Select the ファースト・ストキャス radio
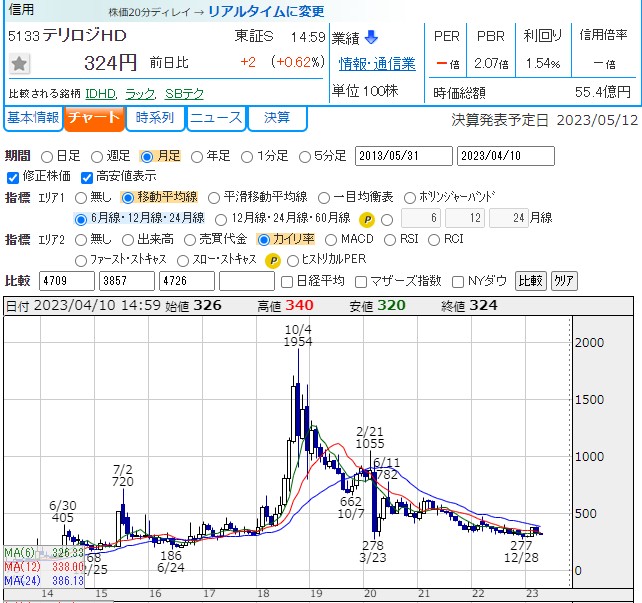 (x=81, y=261)
